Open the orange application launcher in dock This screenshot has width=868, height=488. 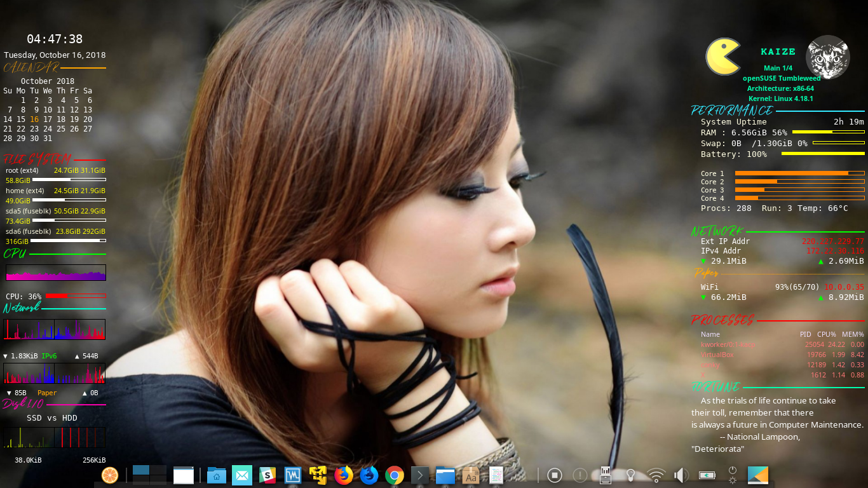pyautogui.click(x=110, y=475)
